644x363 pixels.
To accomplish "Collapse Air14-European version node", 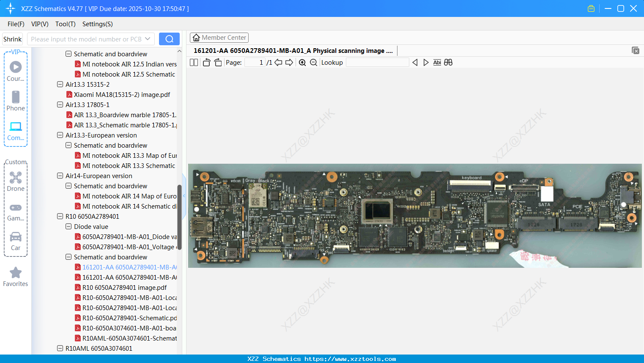I will click(60, 176).
